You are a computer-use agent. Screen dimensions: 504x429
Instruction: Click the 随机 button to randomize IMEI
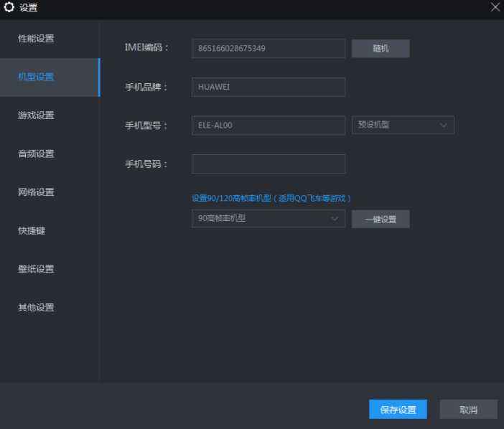(x=381, y=48)
